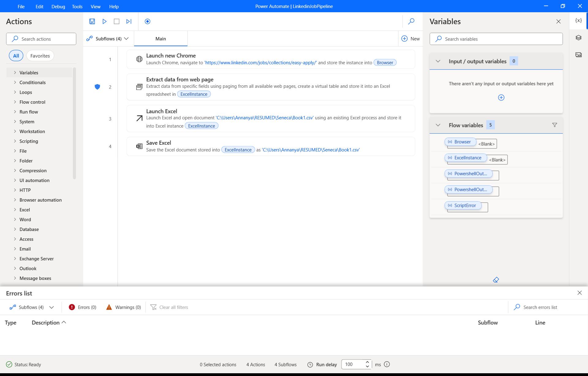Click the Save flow icon
588x376 pixels.
[92, 21]
